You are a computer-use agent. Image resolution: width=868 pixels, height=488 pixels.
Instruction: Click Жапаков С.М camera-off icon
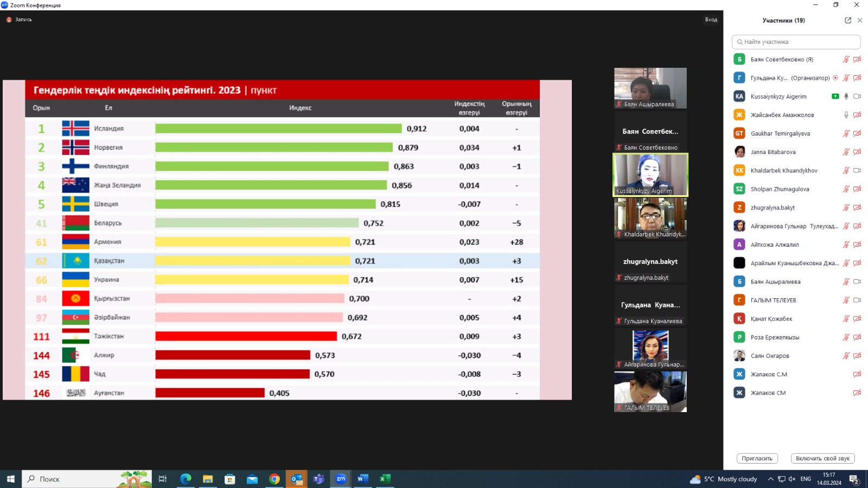[857, 374]
